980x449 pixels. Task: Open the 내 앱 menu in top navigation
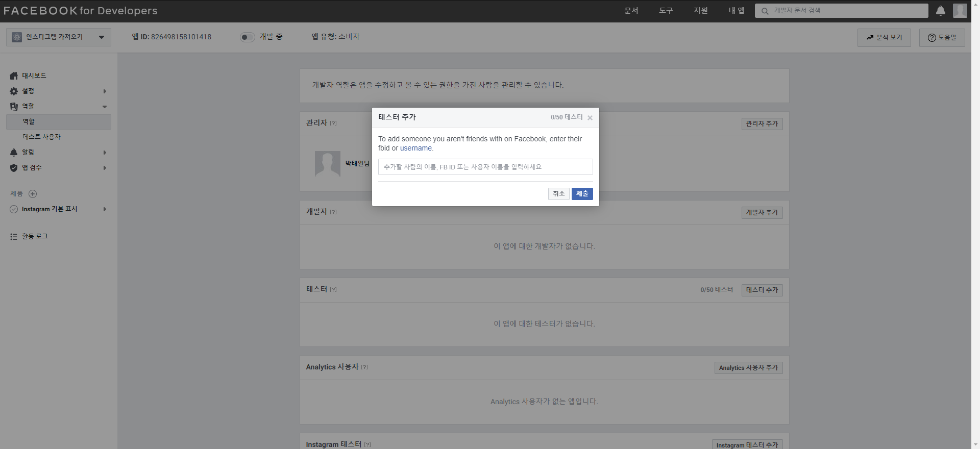[x=737, y=11]
